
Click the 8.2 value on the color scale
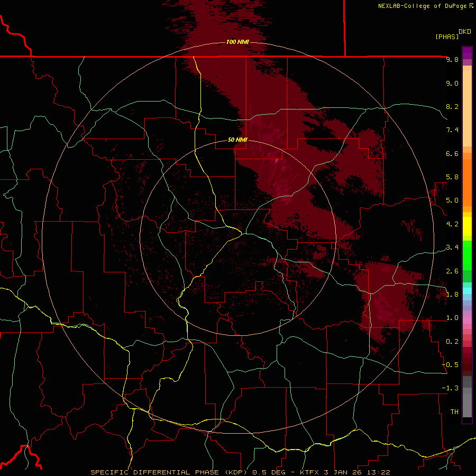coord(452,107)
